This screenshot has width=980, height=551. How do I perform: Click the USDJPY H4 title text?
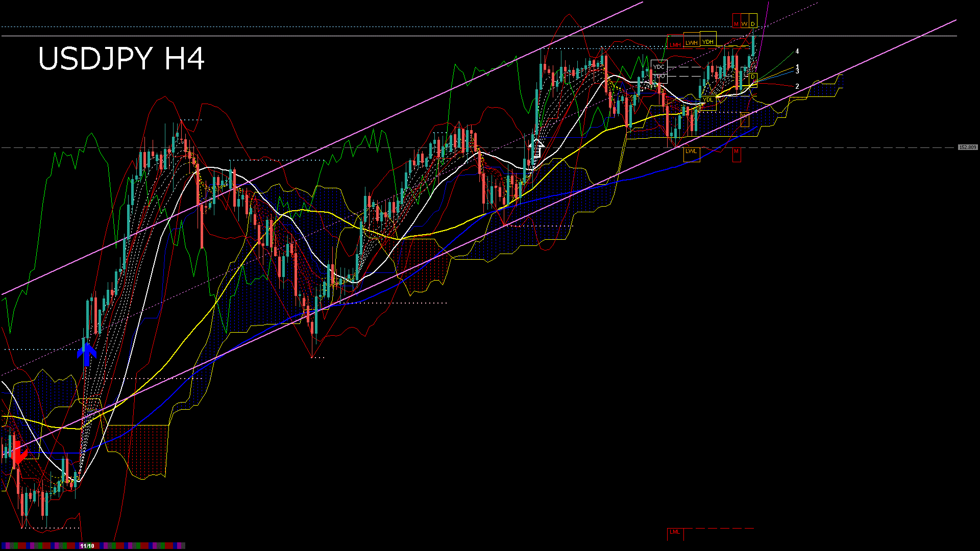[x=121, y=59]
